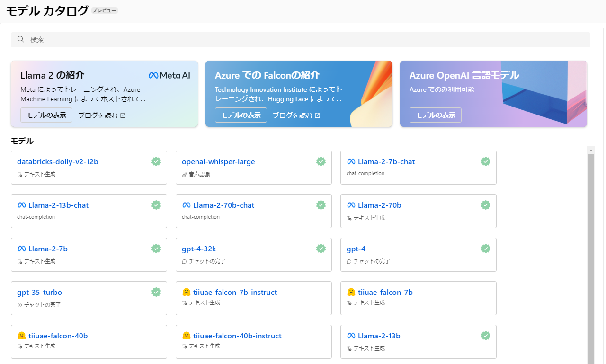Open ブログを読む link on Falcon banner

(x=296, y=115)
